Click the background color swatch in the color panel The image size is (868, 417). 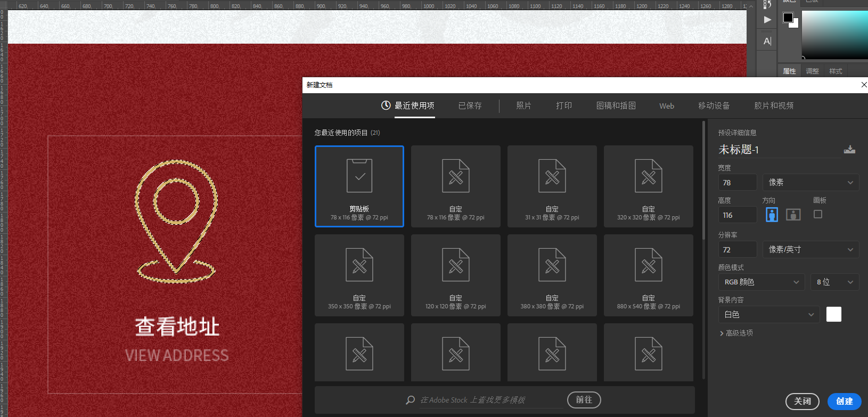[x=795, y=24]
